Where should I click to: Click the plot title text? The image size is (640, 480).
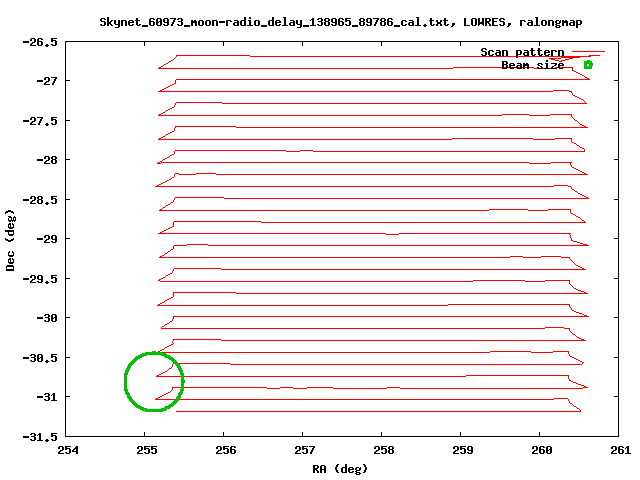pos(341,21)
